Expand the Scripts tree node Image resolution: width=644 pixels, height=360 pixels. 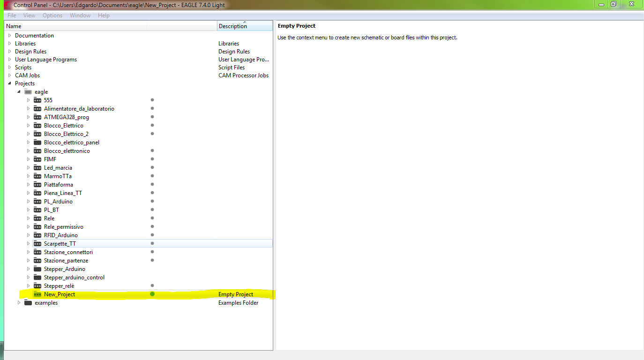coord(9,67)
